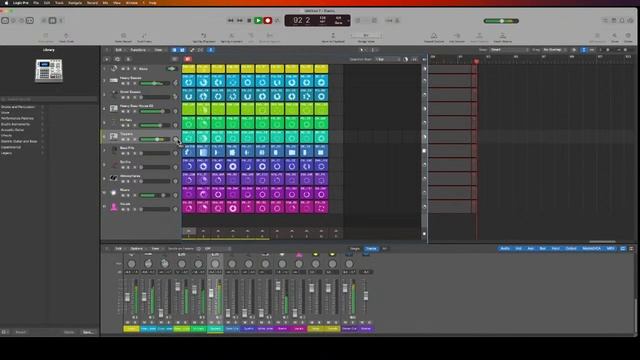Toggle the Library button in the control bar
The width and height of the screenshot is (640, 360).
[x=5, y=20]
